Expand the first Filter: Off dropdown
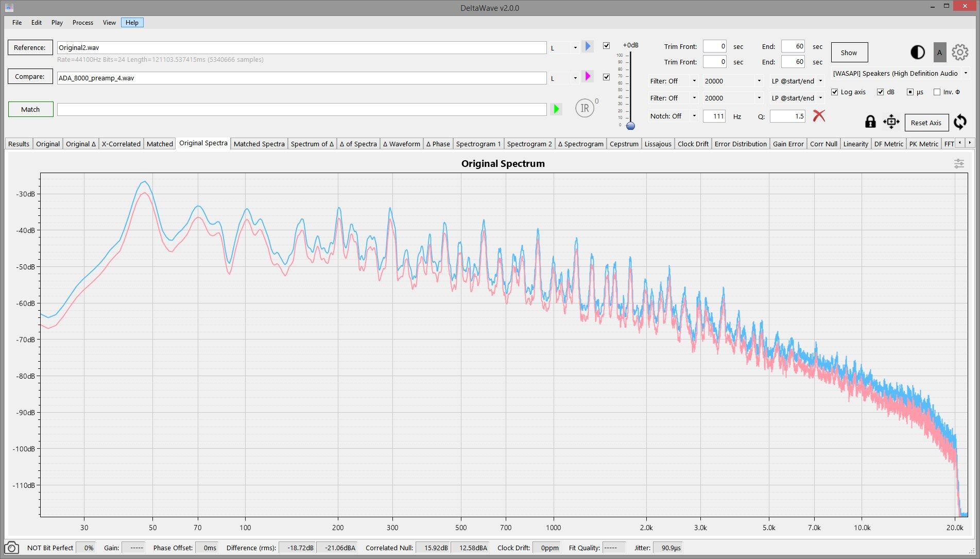Viewport: 980px width, 559px height. click(x=673, y=81)
